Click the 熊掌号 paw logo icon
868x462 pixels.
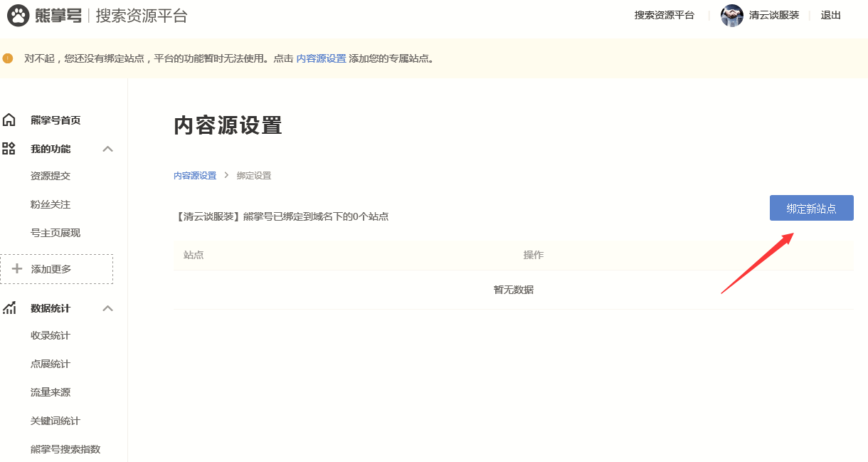(x=18, y=16)
